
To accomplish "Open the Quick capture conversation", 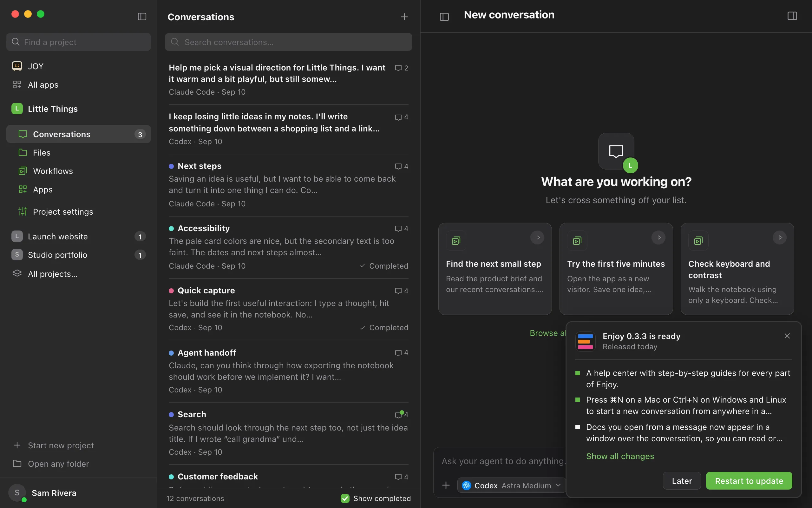I will pos(289,309).
